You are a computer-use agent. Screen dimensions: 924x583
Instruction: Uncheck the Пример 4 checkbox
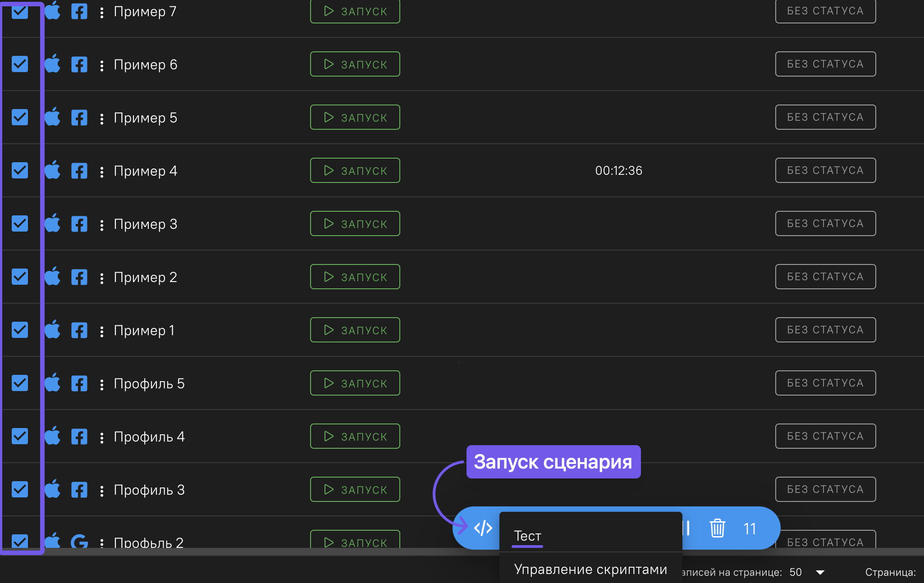pyautogui.click(x=20, y=170)
